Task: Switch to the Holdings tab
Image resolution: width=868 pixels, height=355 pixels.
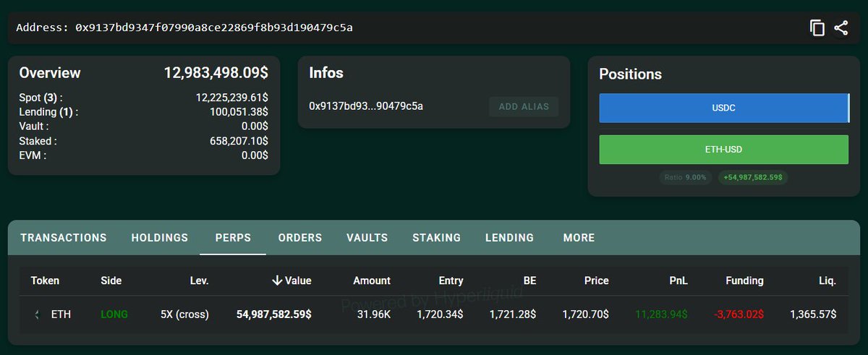Action: point(160,238)
